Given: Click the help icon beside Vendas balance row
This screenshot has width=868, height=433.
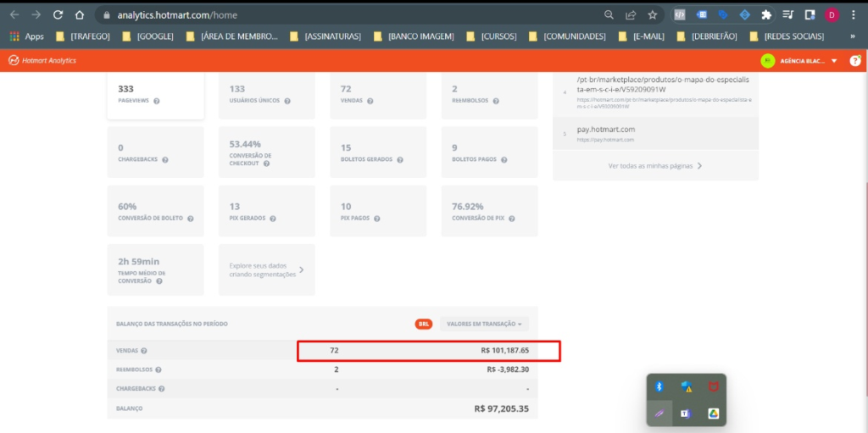Looking at the screenshot, I should coord(144,351).
